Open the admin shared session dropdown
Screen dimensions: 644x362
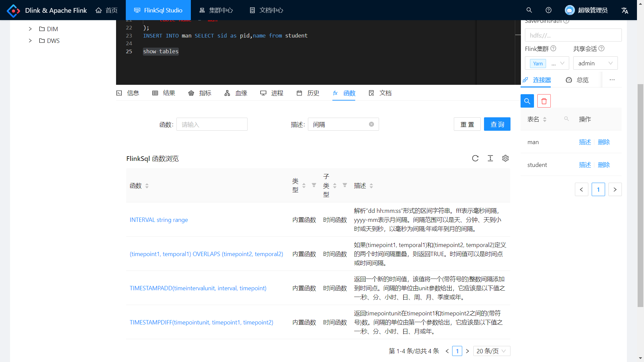(595, 63)
